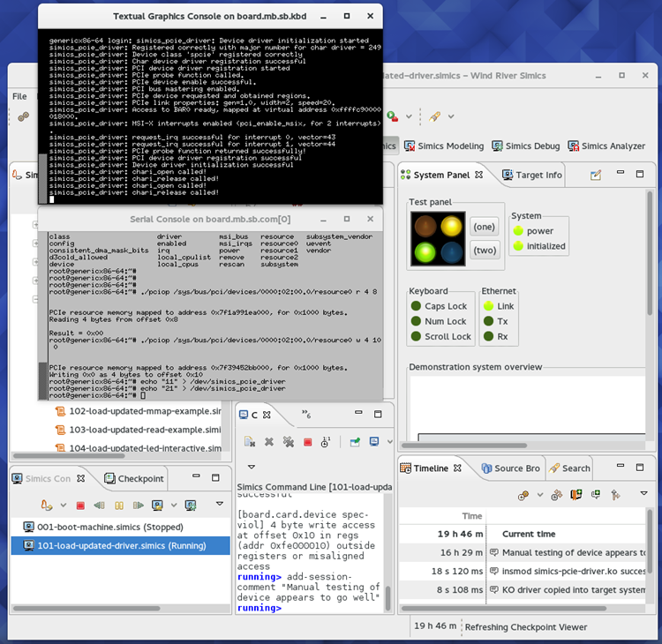
Task: Click the branch arrows icon in Timeline toolbar
Action: (615, 495)
